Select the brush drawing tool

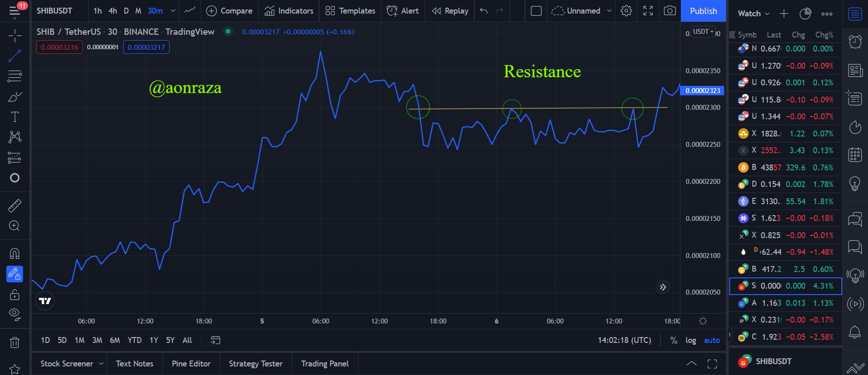[x=14, y=97]
